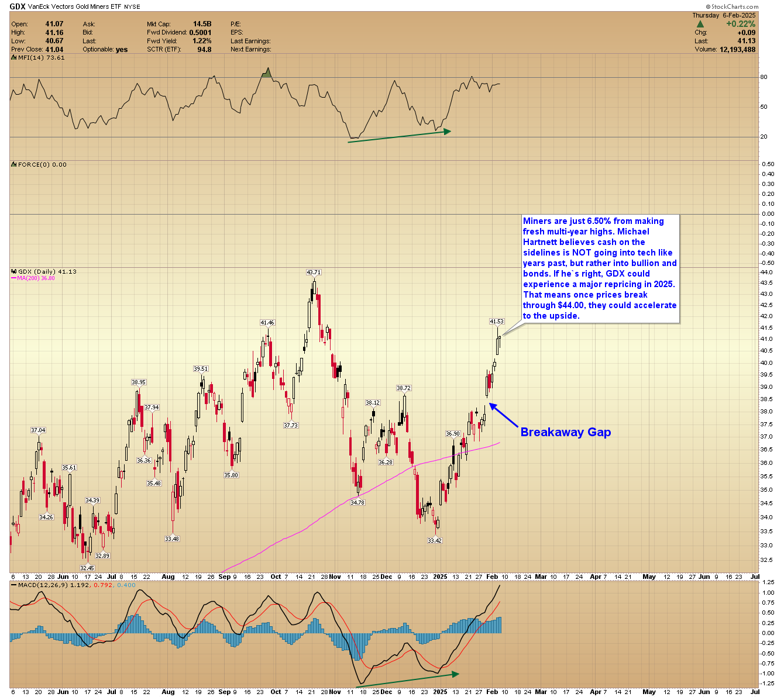Click the 38.72 price label
784x697 pixels.
404,388
